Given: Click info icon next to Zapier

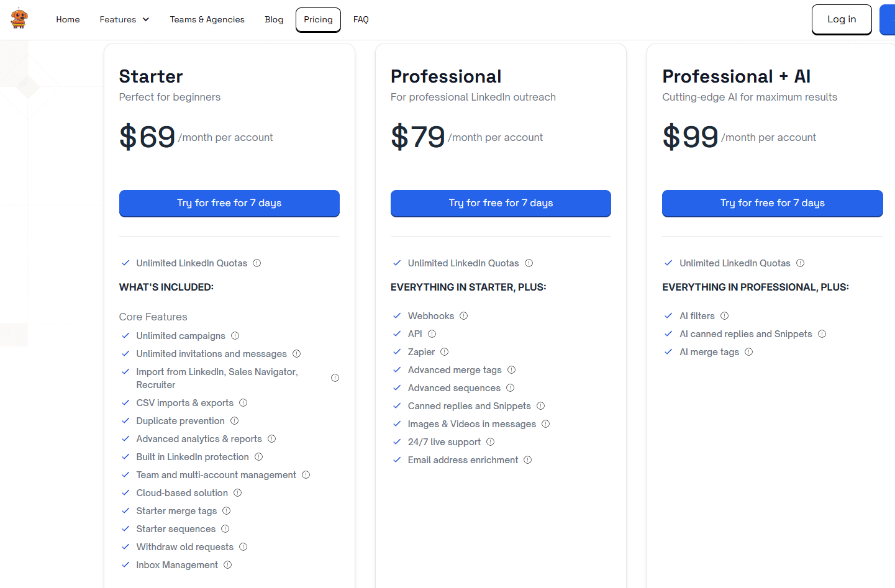Looking at the screenshot, I should coord(445,352).
